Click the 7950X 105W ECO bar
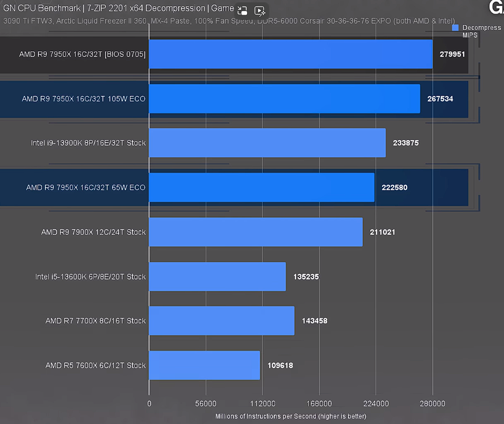The height and width of the screenshot is (424, 504). [x=284, y=99]
